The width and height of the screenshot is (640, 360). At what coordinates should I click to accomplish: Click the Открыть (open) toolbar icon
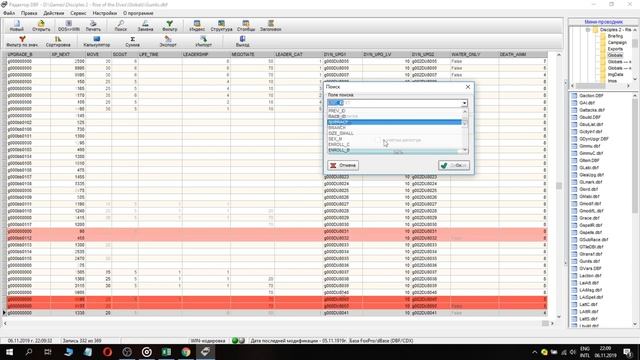tap(41, 26)
